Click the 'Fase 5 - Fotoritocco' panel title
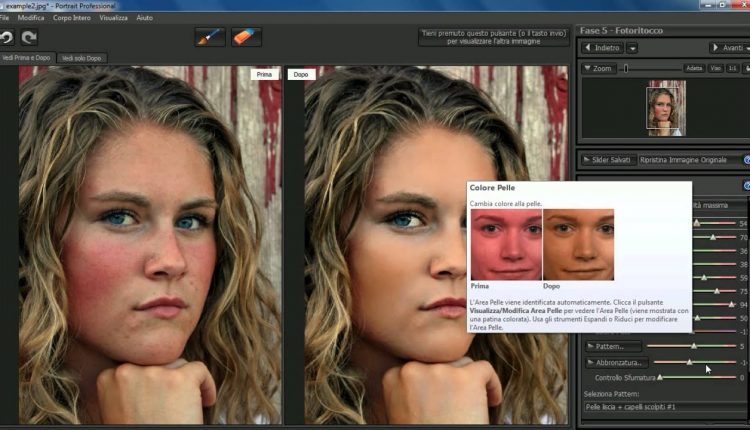The height and width of the screenshot is (430, 750). (621, 31)
